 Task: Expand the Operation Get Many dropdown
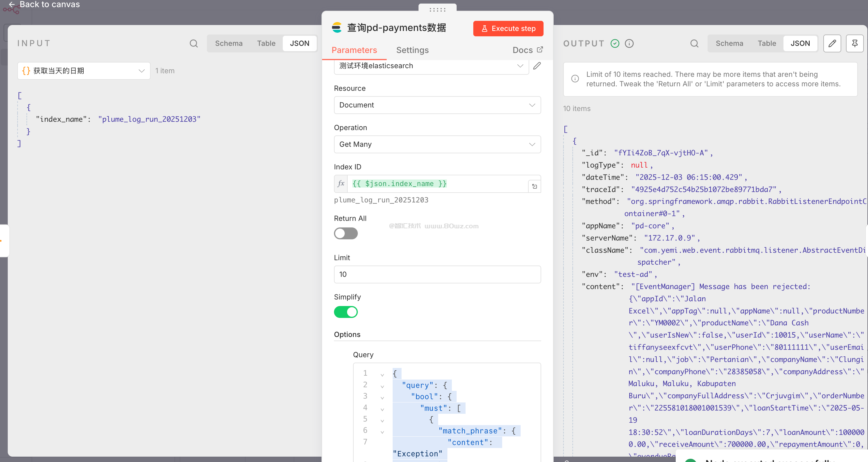coord(437,144)
